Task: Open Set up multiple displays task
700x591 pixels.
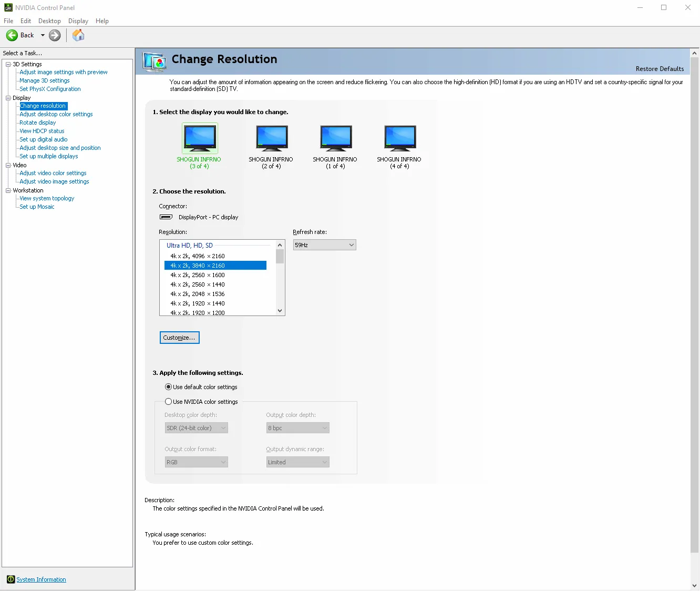Action: pyautogui.click(x=49, y=156)
